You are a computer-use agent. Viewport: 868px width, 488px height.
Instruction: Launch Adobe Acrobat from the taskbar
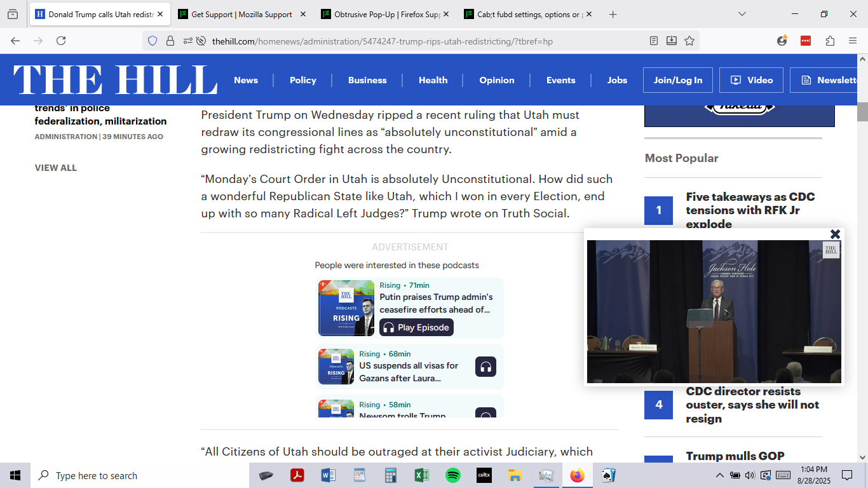tap(297, 475)
